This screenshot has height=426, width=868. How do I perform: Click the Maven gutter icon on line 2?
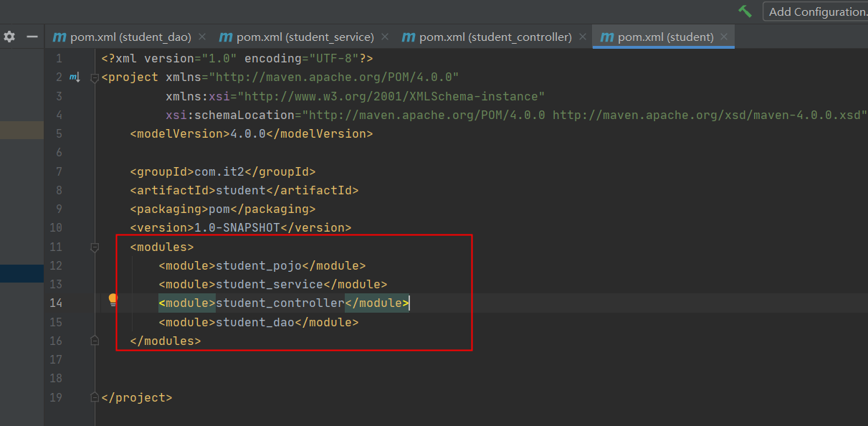click(x=74, y=77)
